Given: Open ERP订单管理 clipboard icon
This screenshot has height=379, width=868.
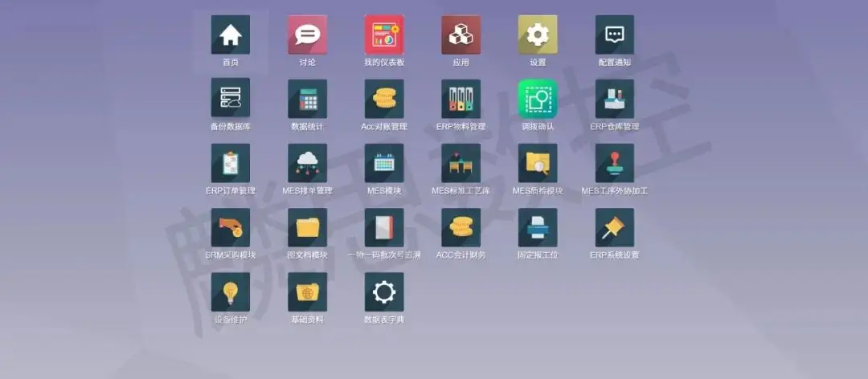Looking at the screenshot, I should (231, 163).
